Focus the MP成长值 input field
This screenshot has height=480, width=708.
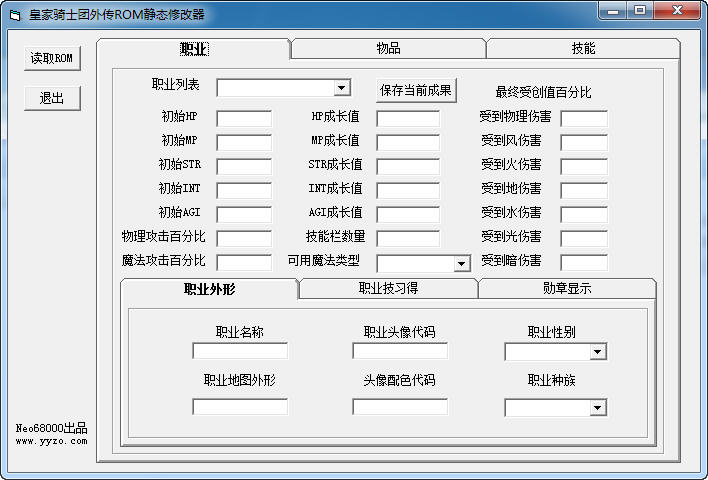408,142
